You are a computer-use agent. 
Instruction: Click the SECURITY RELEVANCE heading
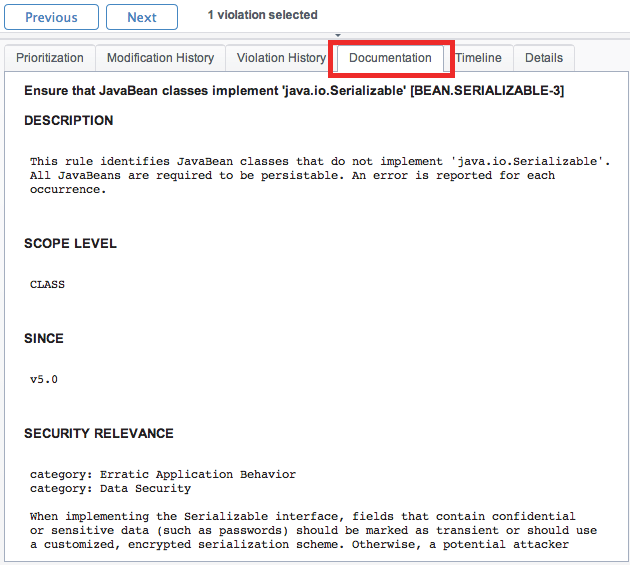pyautogui.click(x=99, y=433)
